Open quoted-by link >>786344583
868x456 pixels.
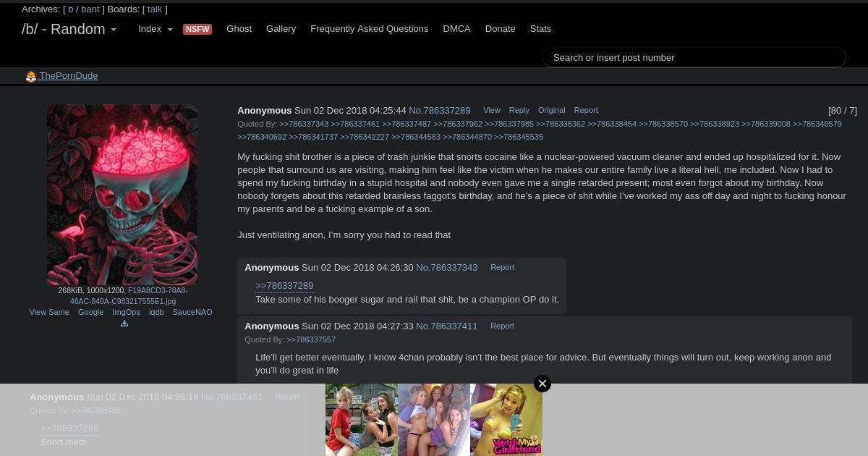(416, 138)
